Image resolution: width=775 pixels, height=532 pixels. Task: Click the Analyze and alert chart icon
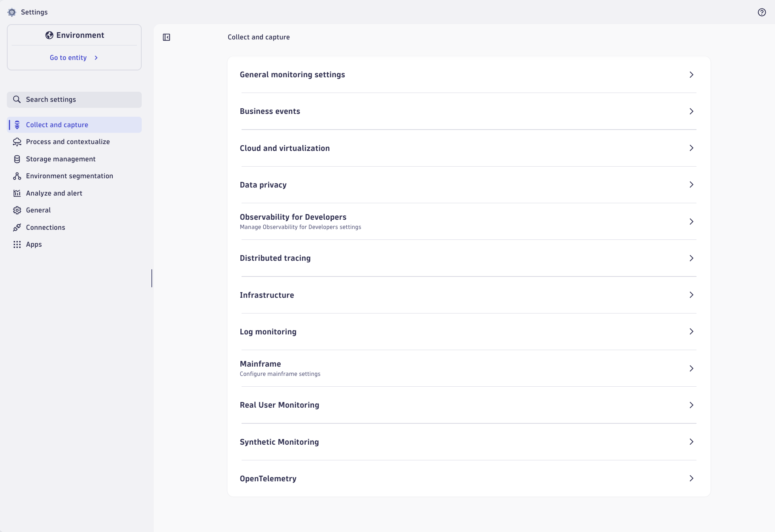coord(17,193)
